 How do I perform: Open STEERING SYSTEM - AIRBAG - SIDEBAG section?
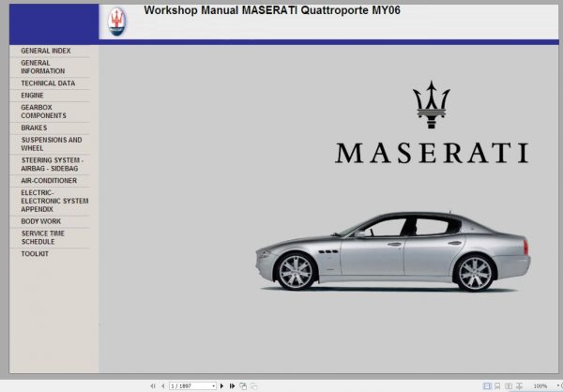tap(52, 164)
